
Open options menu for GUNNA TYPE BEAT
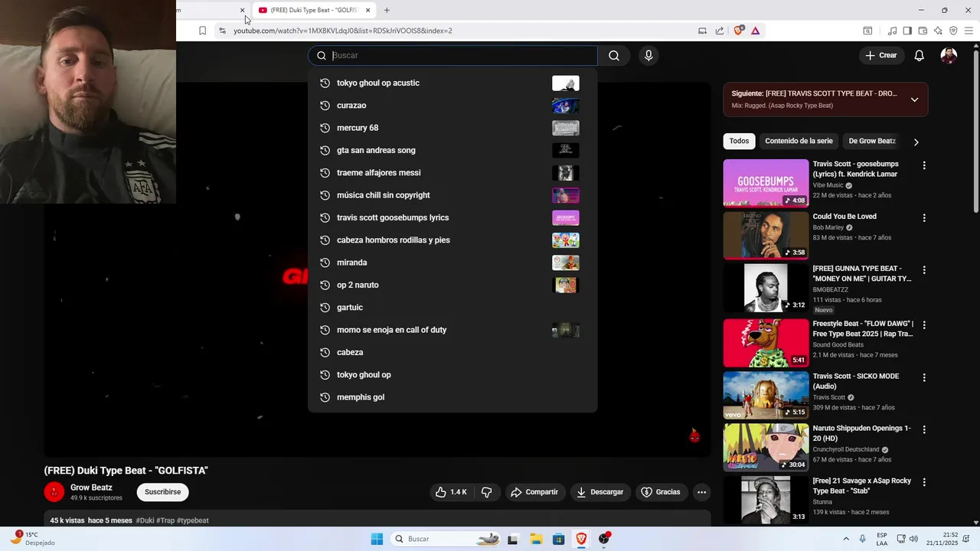(924, 270)
